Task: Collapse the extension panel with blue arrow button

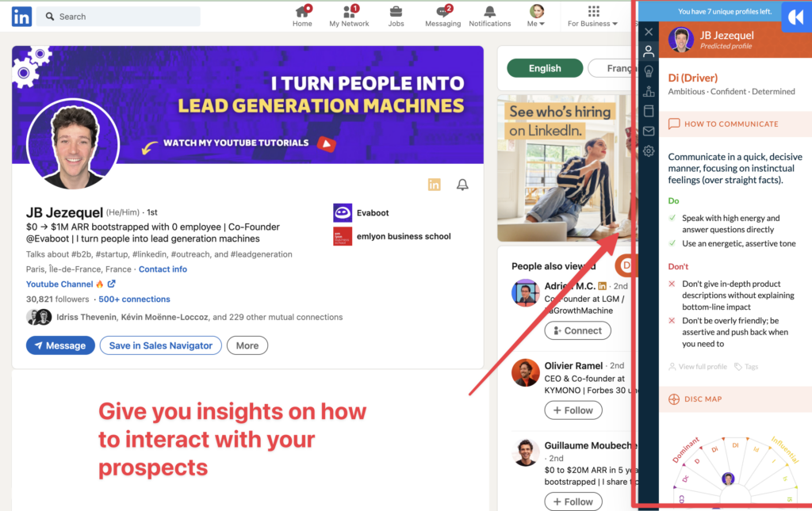Action: [796, 17]
